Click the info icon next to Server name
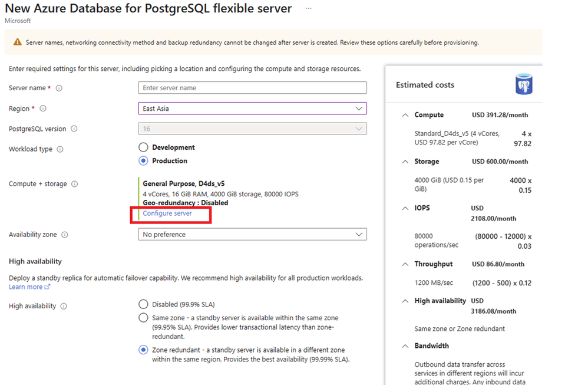 pyautogui.click(x=59, y=88)
